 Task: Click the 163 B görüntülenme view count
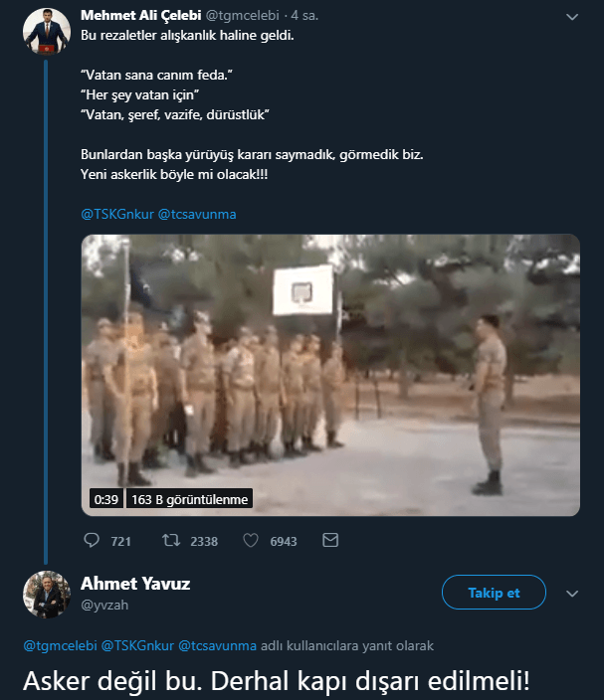pos(190,499)
